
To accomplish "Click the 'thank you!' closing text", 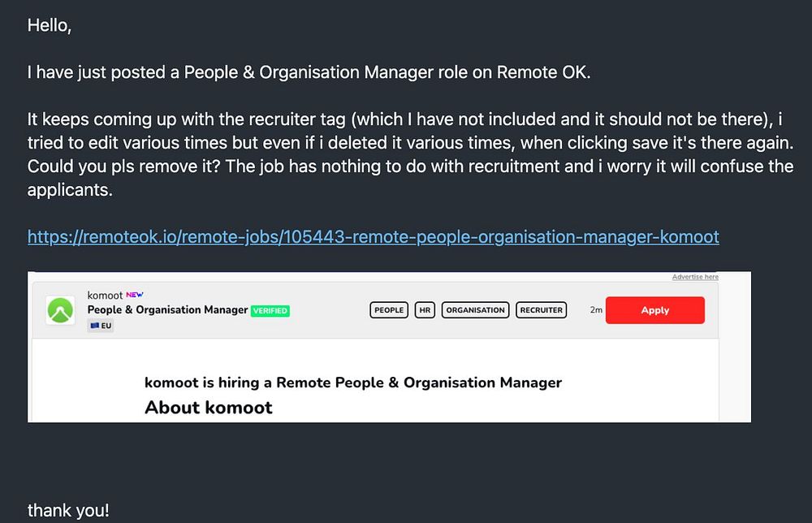I will point(68,511).
